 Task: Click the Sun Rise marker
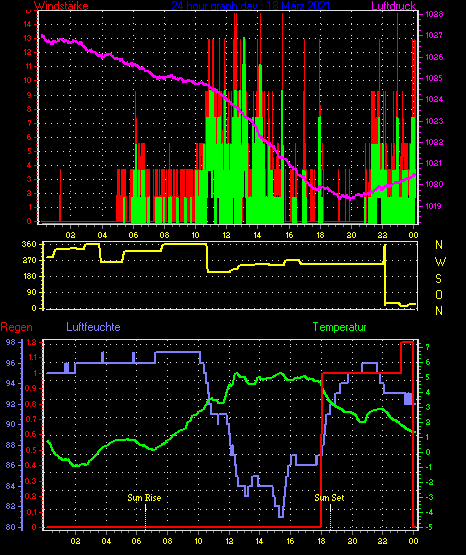tap(144, 498)
